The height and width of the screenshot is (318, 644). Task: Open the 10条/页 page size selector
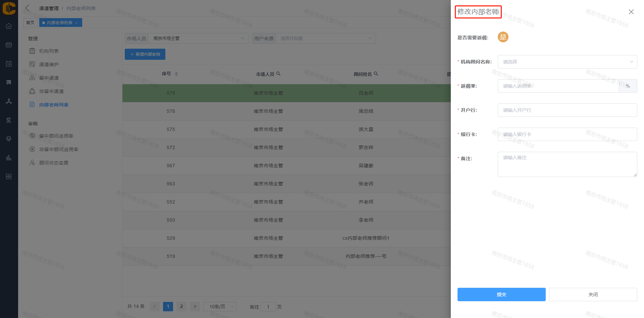click(x=220, y=307)
